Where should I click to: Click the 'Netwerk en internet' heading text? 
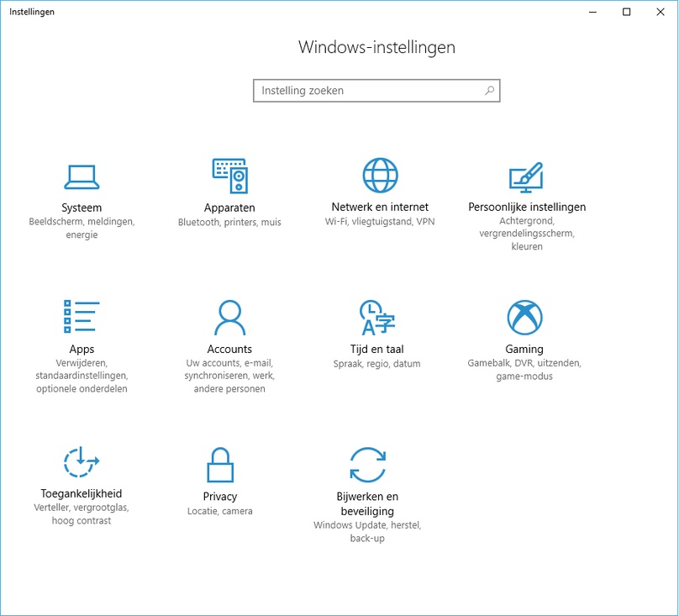point(380,207)
